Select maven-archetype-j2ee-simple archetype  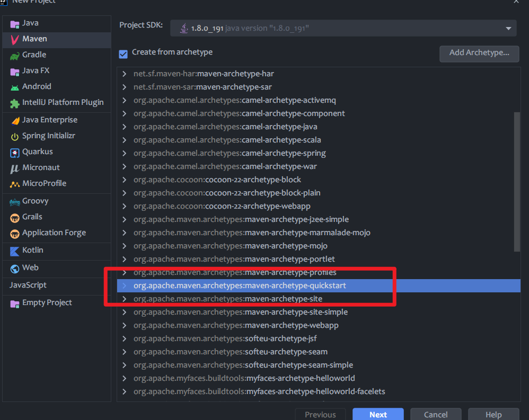(319, 219)
